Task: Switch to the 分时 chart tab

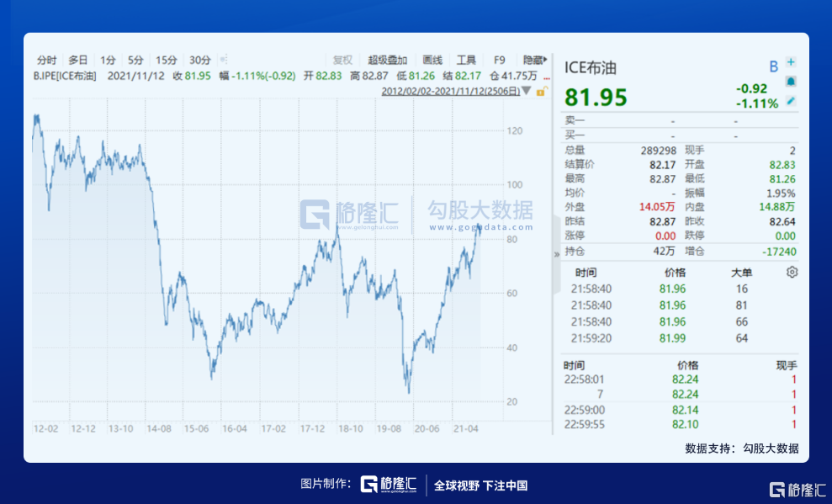Action: click(x=47, y=60)
